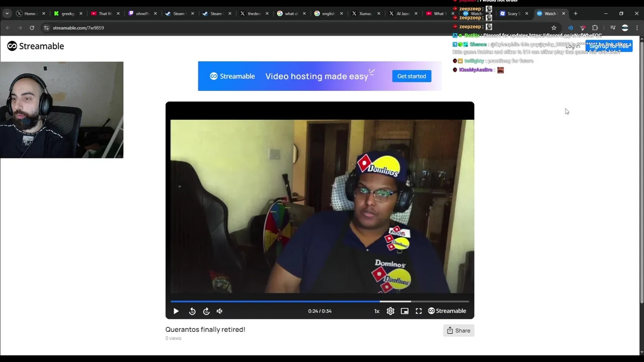Close the ohnePi Twitch tab
Viewport: 644px width, 362px height.
tap(155, 14)
